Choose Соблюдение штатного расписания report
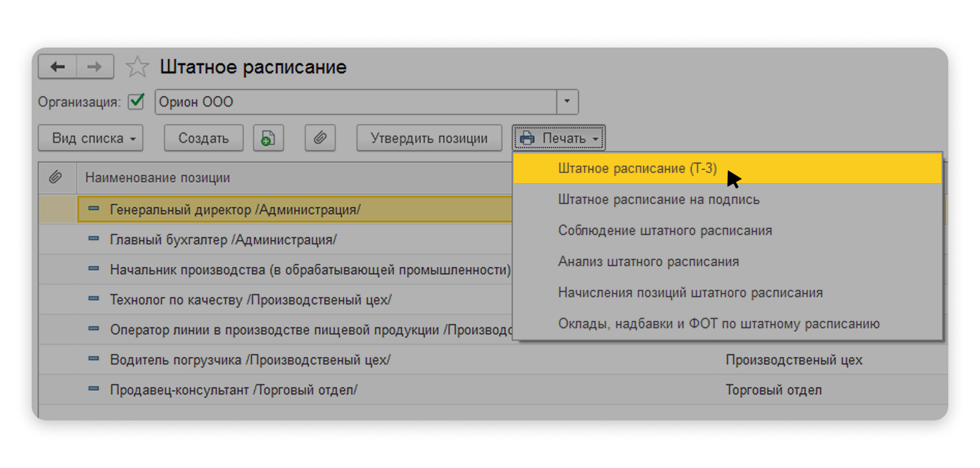Image resolution: width=980 pixels, height=468 pixels. point(726,231)
